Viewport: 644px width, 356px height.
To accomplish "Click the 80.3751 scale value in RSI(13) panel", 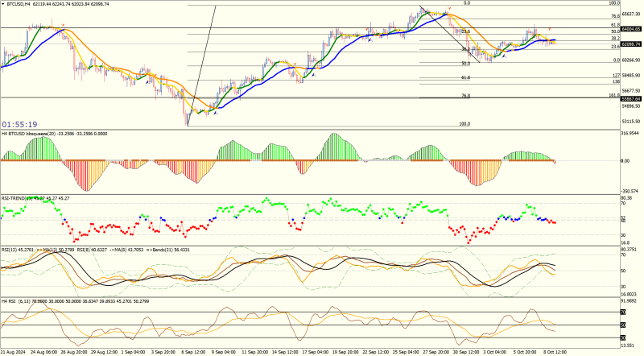I will click(x=630, y=249).
